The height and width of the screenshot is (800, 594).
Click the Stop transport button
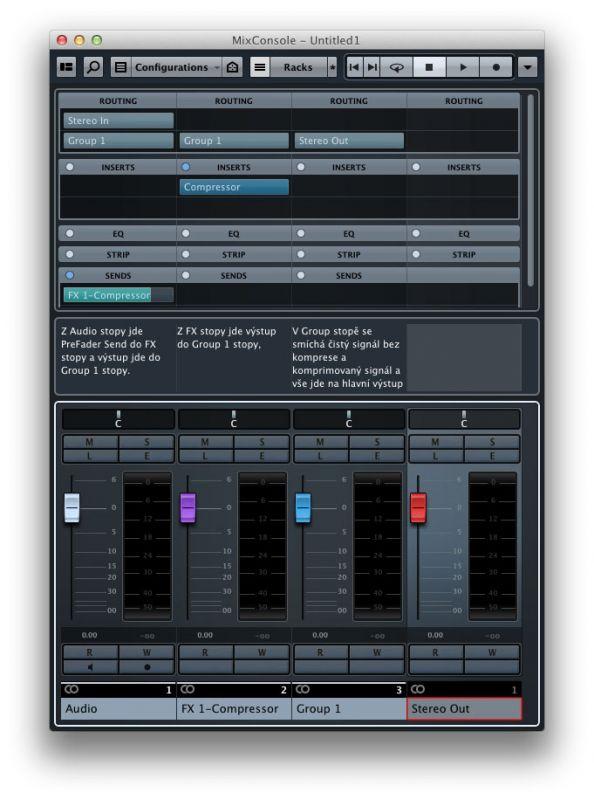pyautogui.click(x=429, y=67)
